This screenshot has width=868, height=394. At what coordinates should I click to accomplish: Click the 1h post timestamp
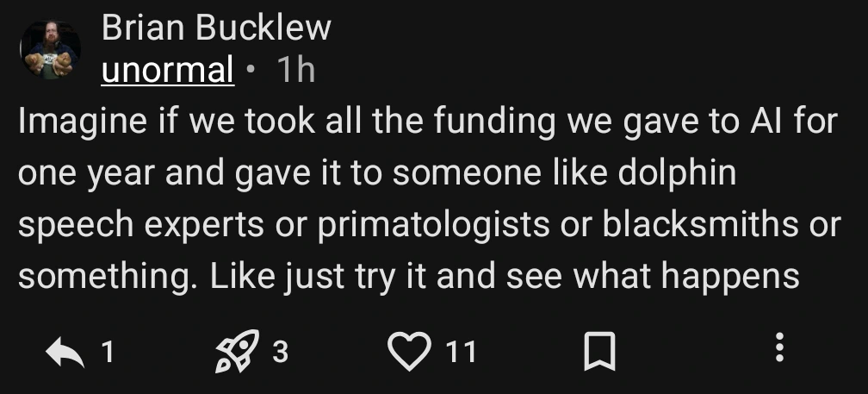click(x=295, y=71)
